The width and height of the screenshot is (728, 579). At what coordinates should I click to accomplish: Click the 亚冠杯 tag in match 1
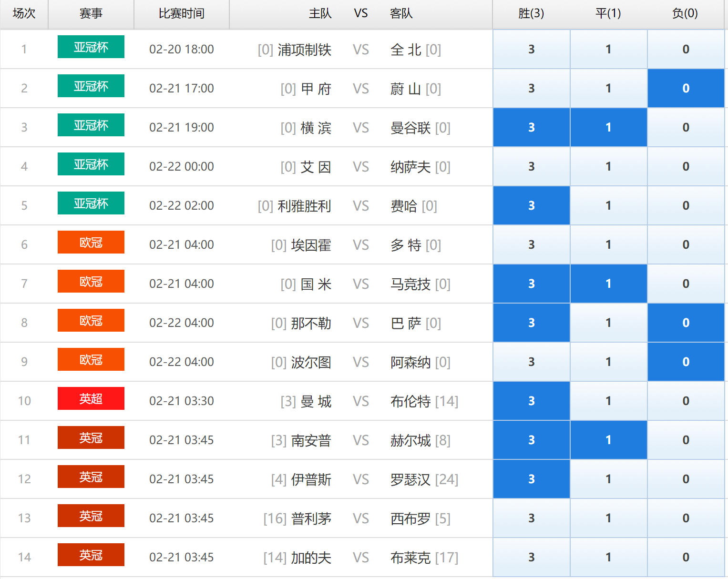[x=91, y=47]
